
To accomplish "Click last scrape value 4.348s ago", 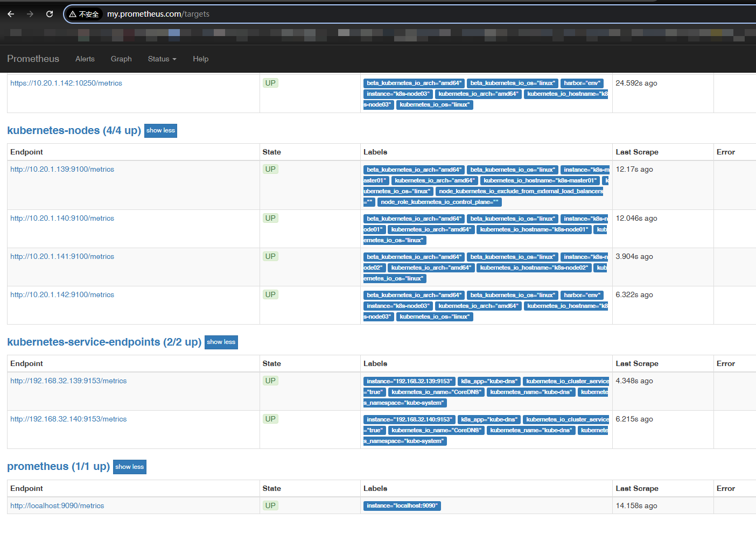I will click(x=634, y=381).
